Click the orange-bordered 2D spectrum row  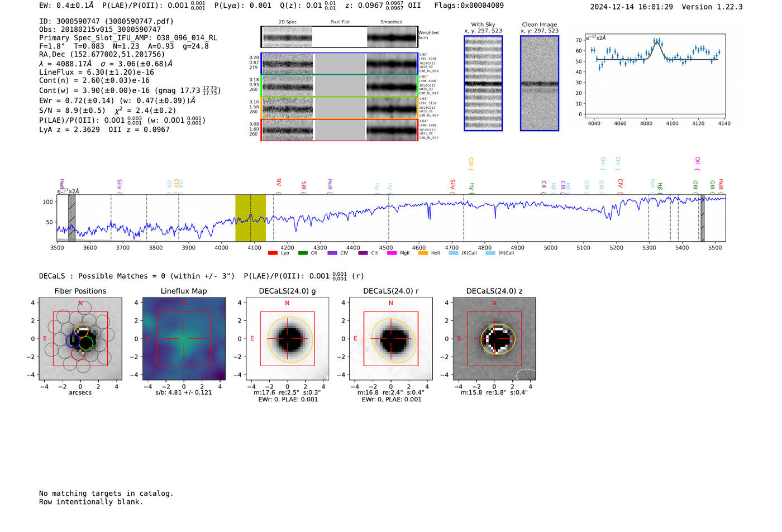tap(340, 108)
